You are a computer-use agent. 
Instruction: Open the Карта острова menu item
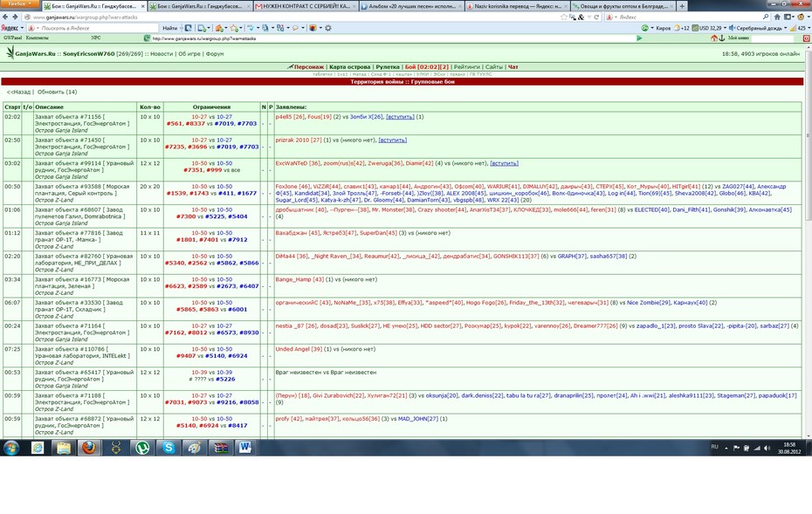[349, 67]
